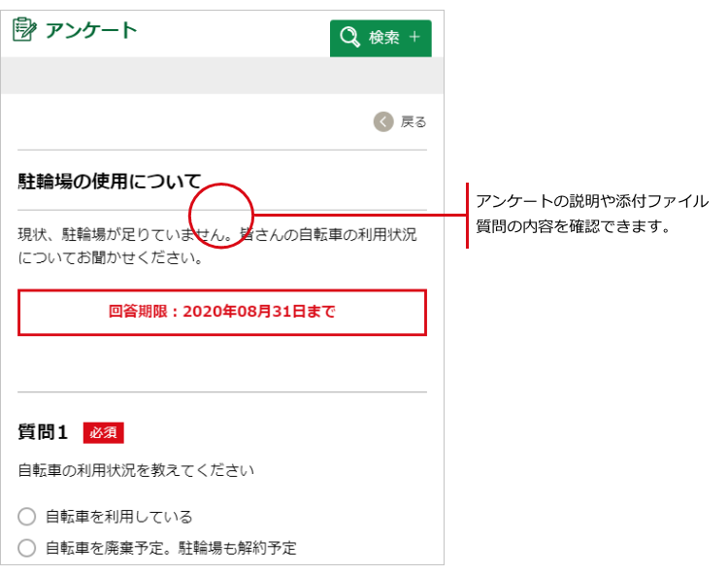Click the survey clipboard icon
Image resolution: width=728 pixels, height=575 pixels.
[24, 30]
